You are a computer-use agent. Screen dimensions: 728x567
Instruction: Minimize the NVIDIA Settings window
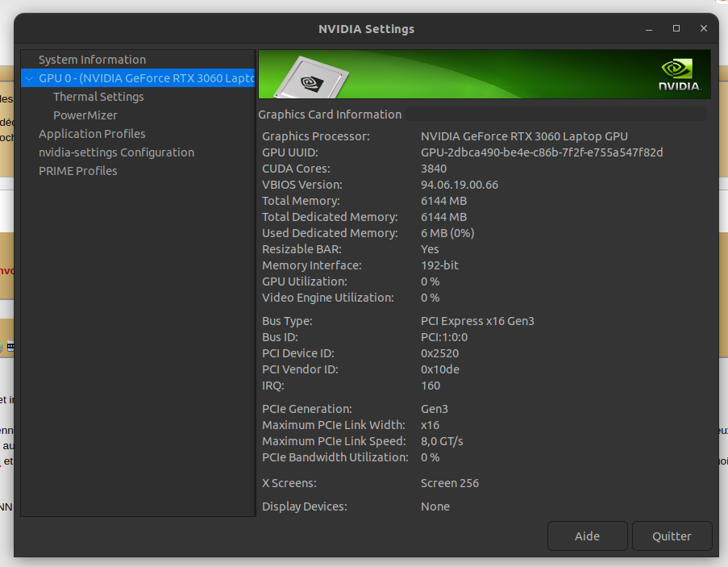pos(649,29)
